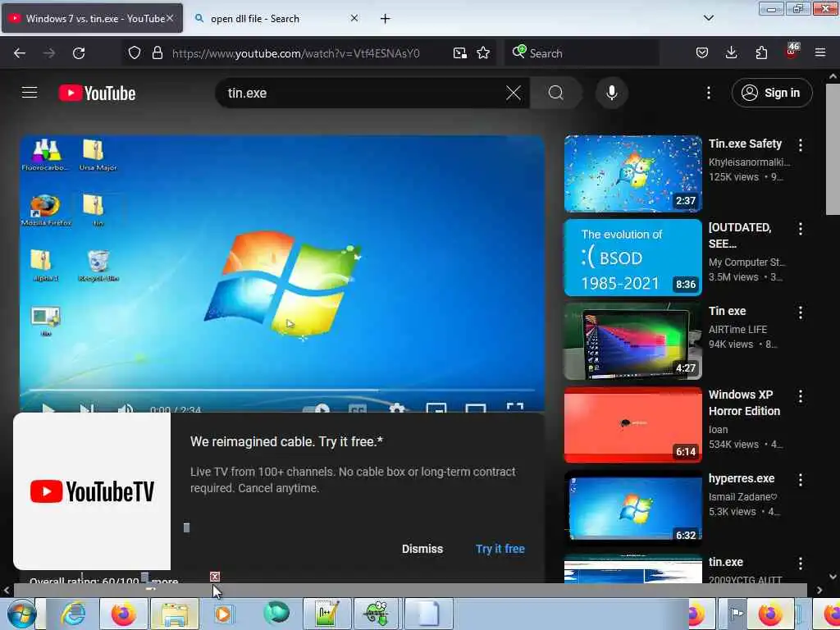Open options for Tin exe AIRTime video
The width and height of the screenshot is (840, 630).
point(801,313)
